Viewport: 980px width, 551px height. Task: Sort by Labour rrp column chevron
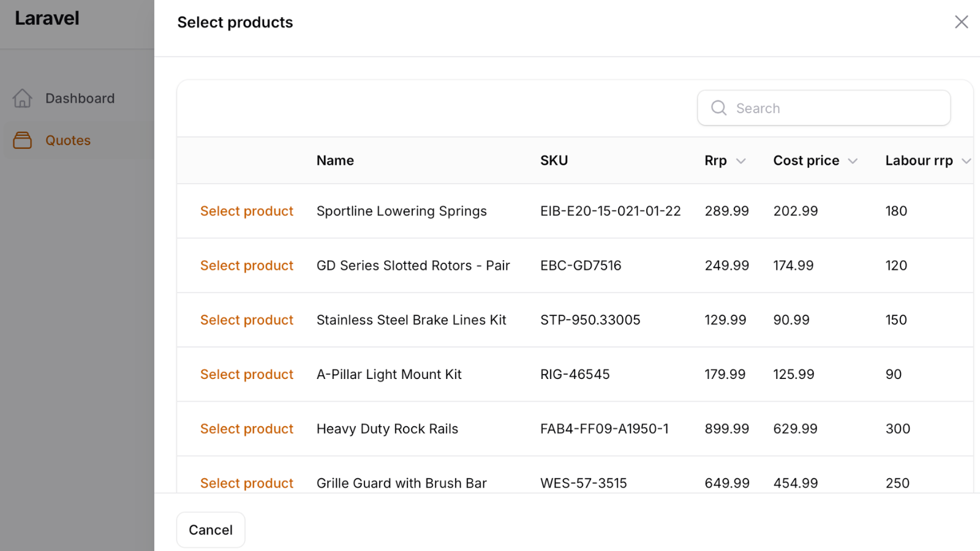point(966,161)
